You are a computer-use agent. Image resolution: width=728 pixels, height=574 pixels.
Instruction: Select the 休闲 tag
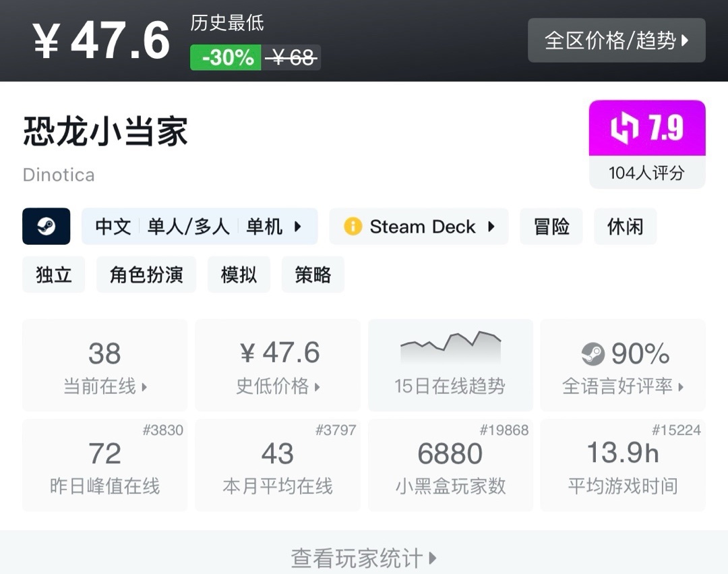[626, 226]
